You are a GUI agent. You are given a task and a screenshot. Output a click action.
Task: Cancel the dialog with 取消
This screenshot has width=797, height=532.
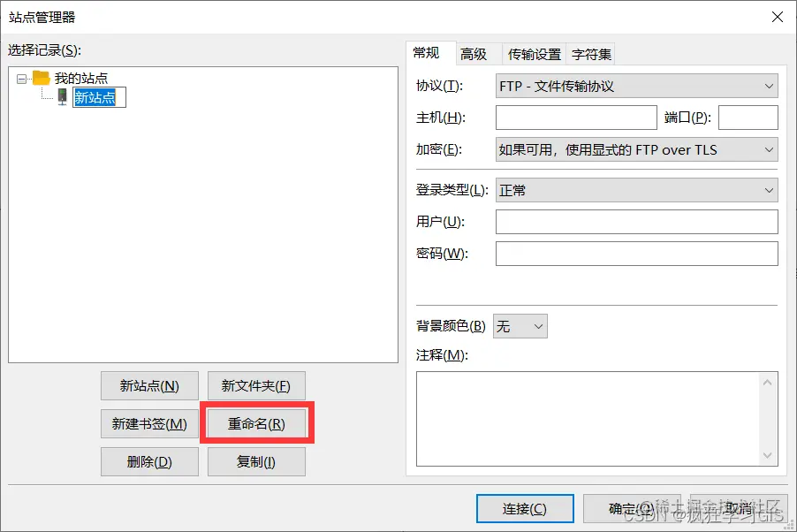(x=739, y=509)
